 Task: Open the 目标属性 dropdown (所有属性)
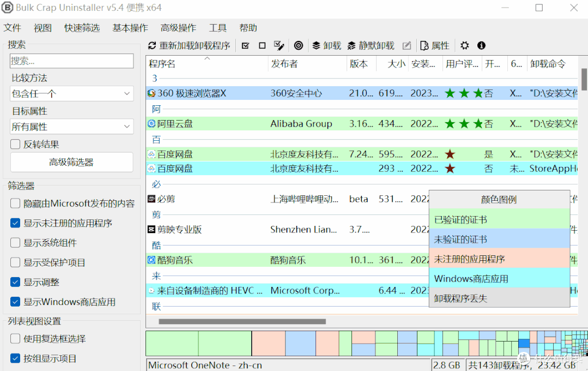click(x=71, y=127)
